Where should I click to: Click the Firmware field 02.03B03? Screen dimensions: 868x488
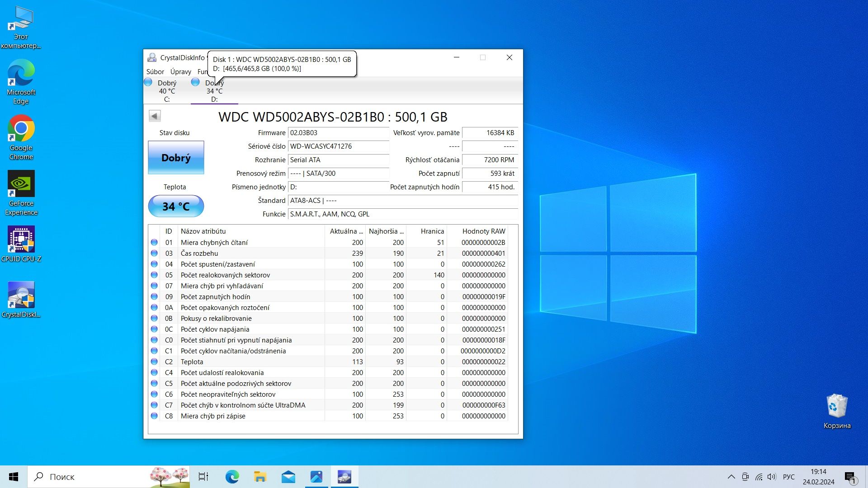coord(339,133)
